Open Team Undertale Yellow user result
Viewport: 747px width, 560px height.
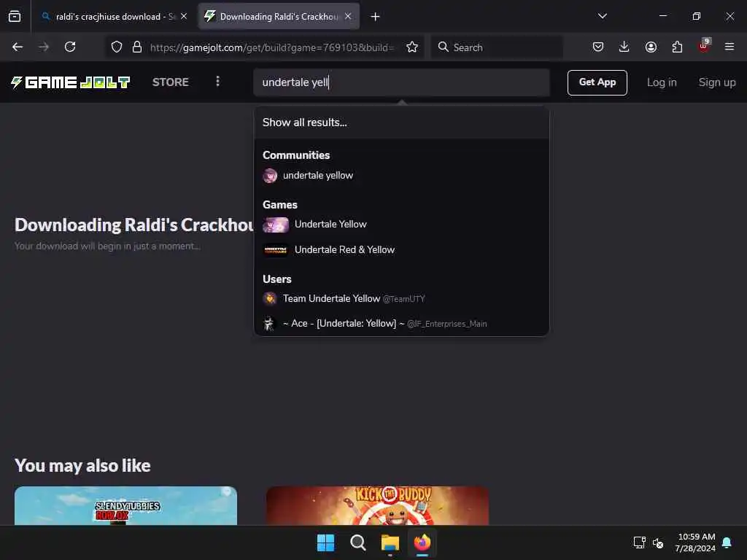point(402,298)
